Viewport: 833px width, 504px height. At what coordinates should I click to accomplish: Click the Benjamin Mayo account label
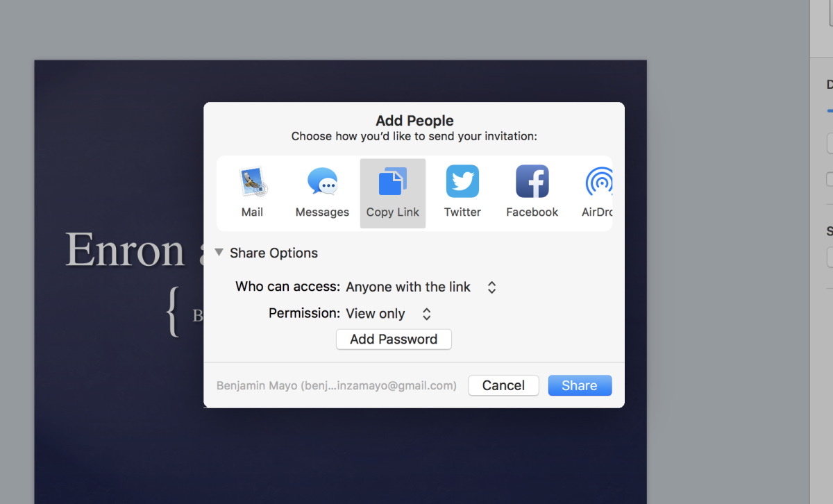pos(337,385)
